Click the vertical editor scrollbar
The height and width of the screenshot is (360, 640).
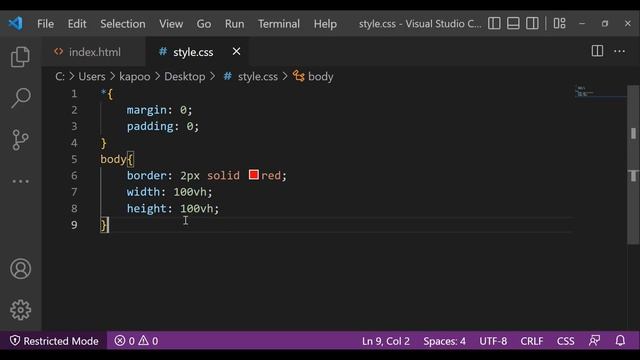point(633,165)
